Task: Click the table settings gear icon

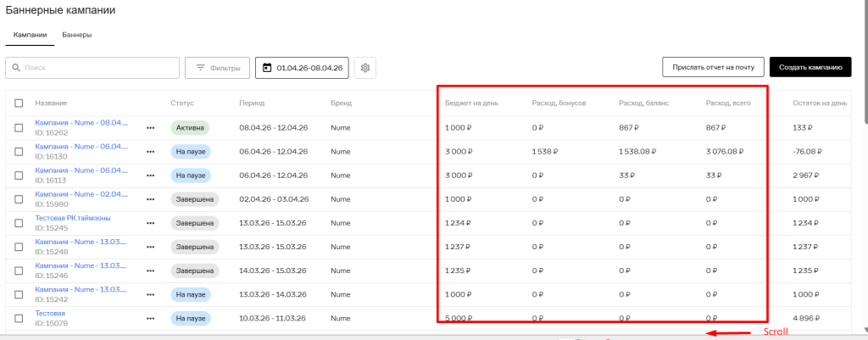Action: (x=365, y=68)
